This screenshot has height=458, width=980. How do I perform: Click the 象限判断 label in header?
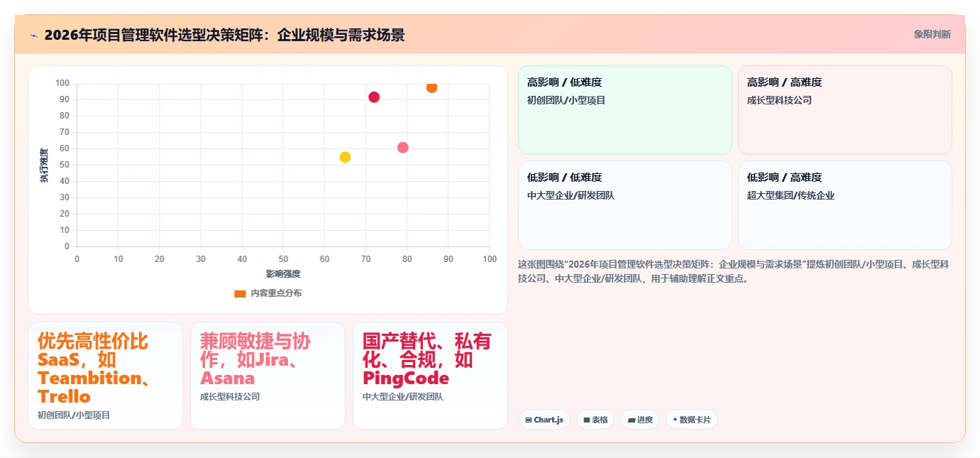932,34
